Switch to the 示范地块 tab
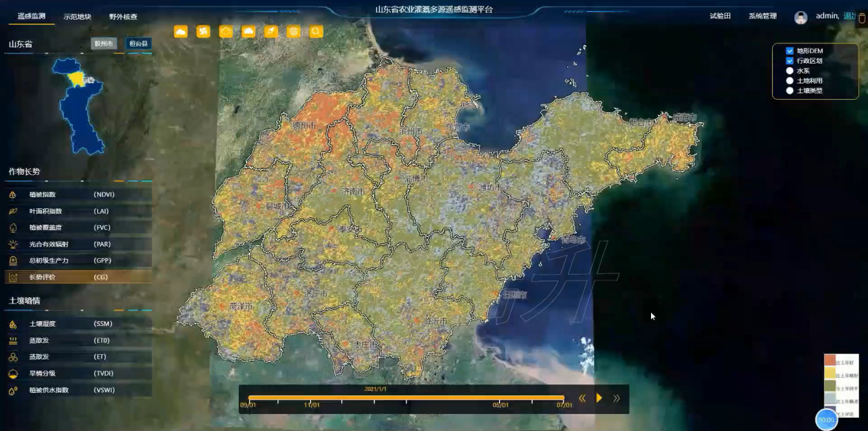This screenshot has width=868, height=431. pos(78,16)
